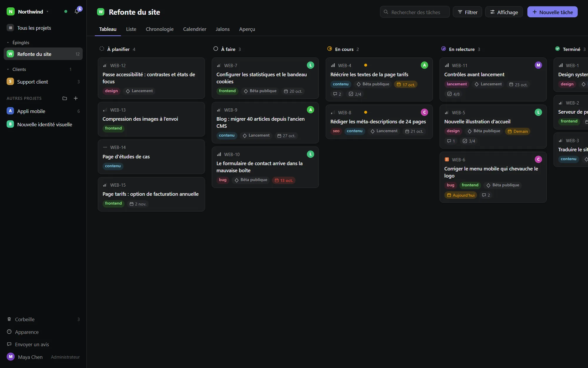The height and width of the screenshot is (368, 588).
Task: Open the Affichage options
Action: click(504, 12)
